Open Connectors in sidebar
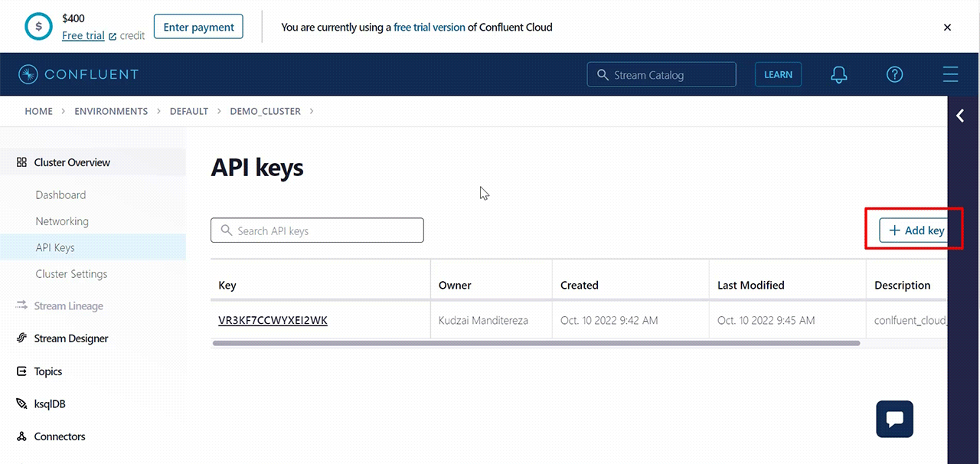 click(60, 436)
